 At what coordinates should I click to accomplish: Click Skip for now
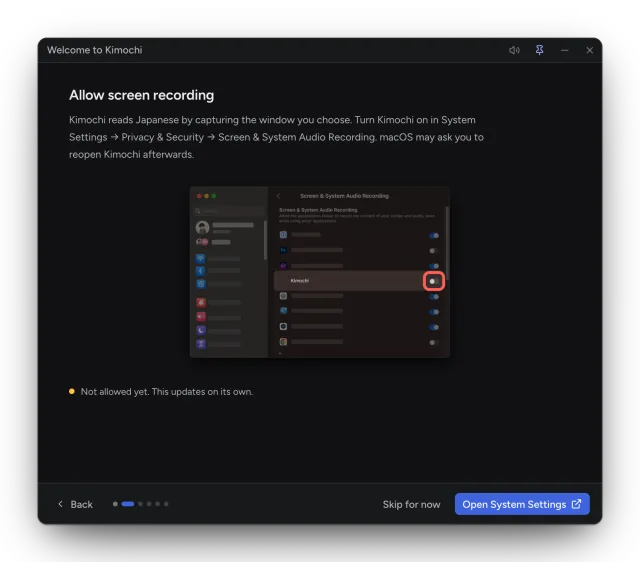pos(411,504)
